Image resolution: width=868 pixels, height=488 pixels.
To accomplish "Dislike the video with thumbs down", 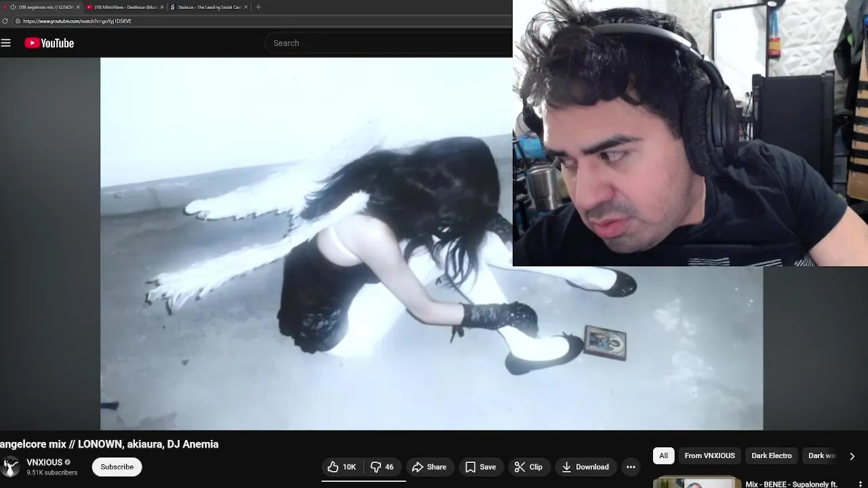I will click(382, 467).
